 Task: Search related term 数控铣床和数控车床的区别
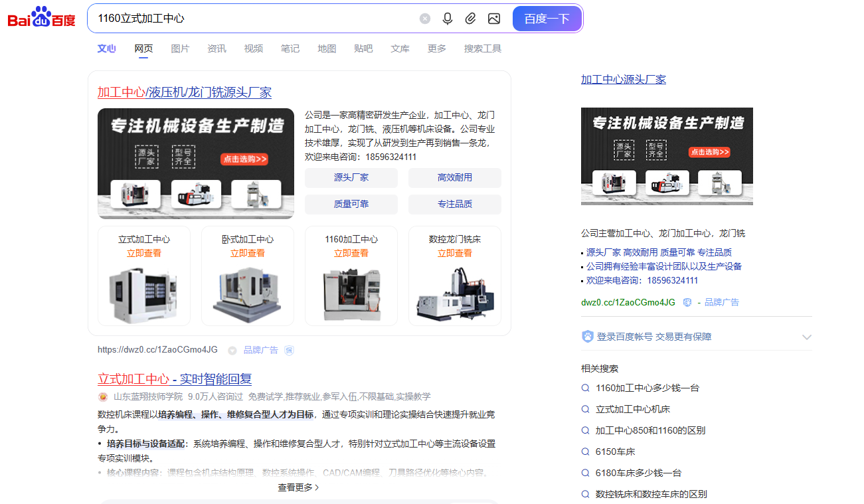pyautogui.click(x=651, y=494)
